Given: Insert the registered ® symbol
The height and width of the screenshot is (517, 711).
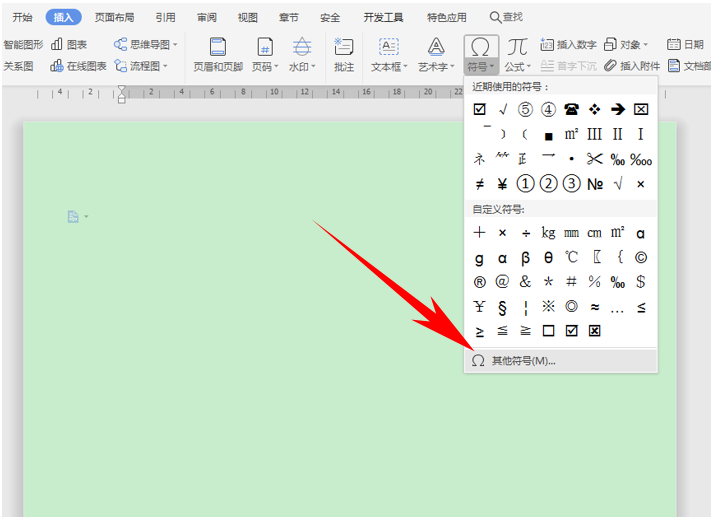Looking at the screenshot, I should [x=479, y=282].
